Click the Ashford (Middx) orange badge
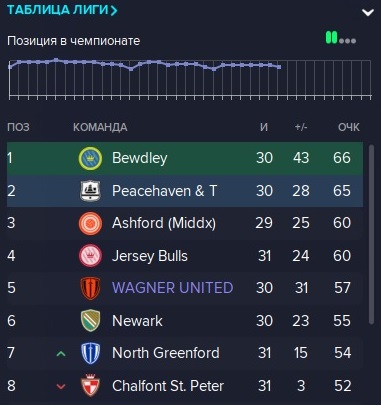The width and height of the screenshot is (381, 405). tap(90, 223)
